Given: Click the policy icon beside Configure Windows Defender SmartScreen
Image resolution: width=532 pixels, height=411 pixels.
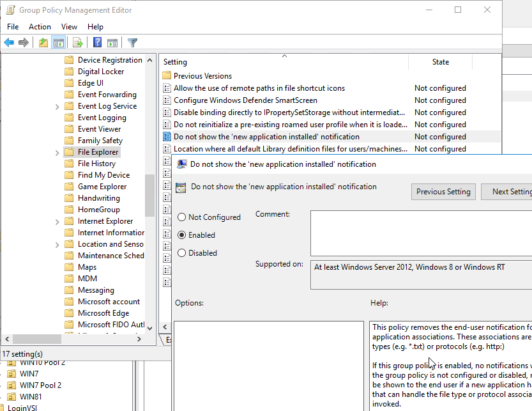Looking at the screenshot, I should pos(167,100).
